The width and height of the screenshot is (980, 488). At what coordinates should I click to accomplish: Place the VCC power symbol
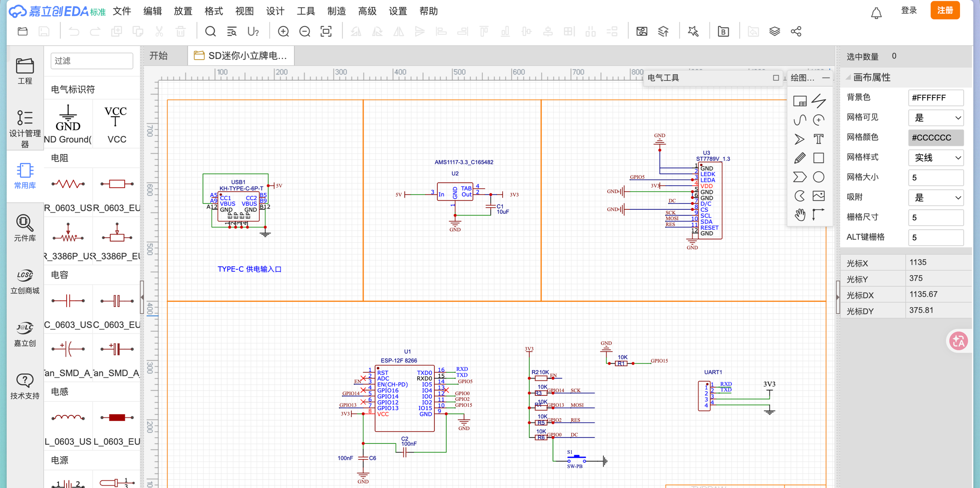coord(116,123)
